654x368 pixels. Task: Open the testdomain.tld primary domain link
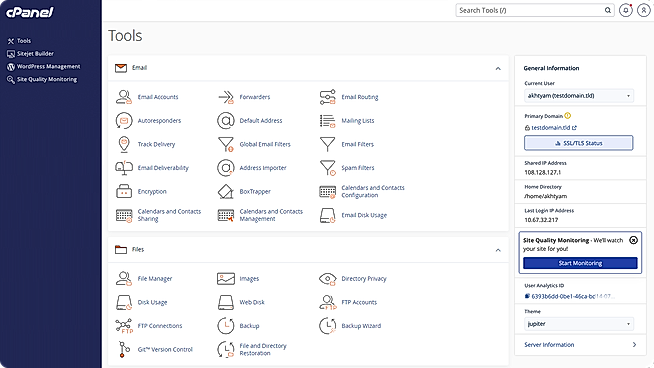(551, 128)
